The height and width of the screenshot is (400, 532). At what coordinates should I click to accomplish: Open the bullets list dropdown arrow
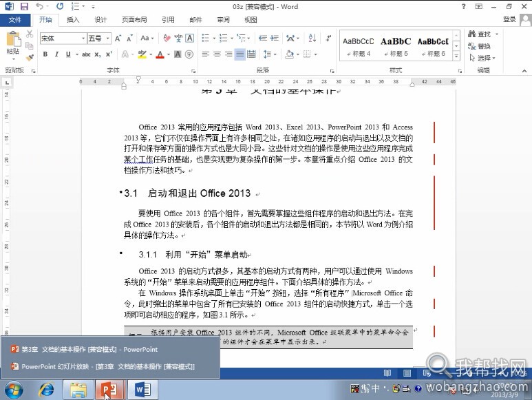(x=214, y=39)
